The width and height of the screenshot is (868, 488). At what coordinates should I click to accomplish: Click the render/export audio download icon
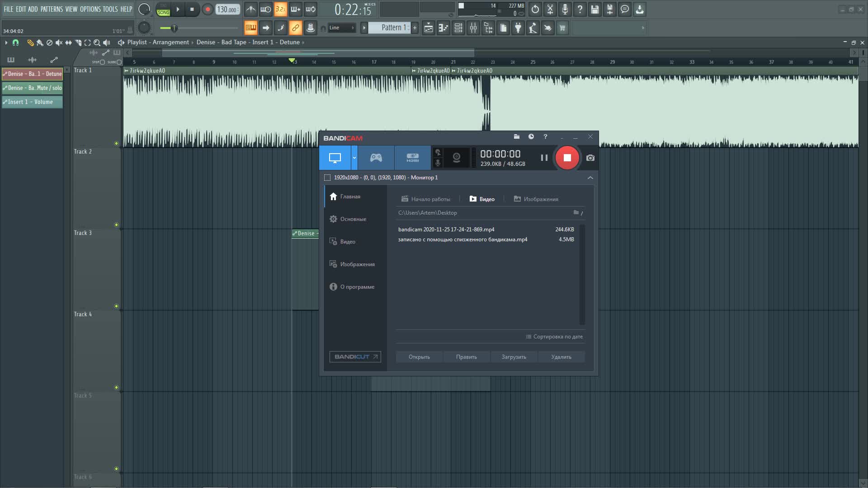pos(639,9)
